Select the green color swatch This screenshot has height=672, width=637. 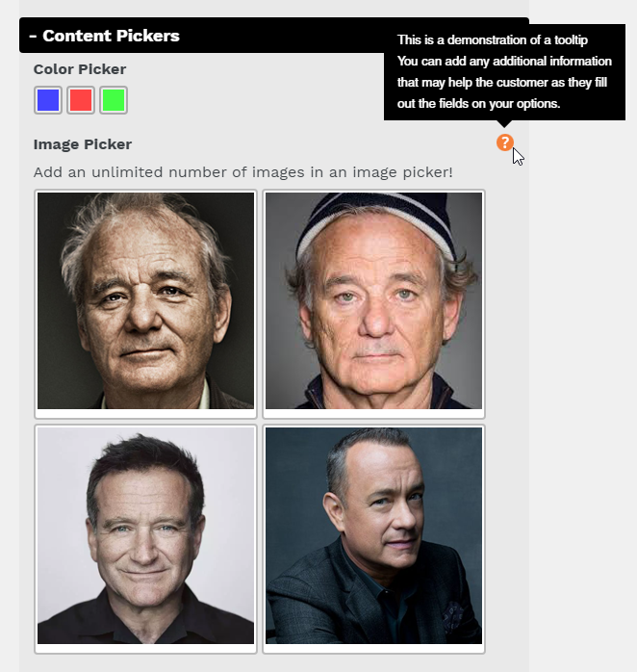(114, 100)
